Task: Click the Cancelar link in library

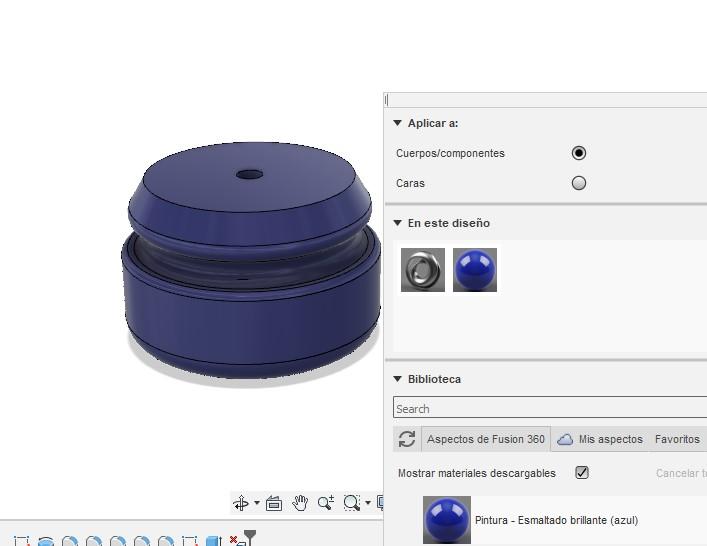Action: tap(681, 473)
